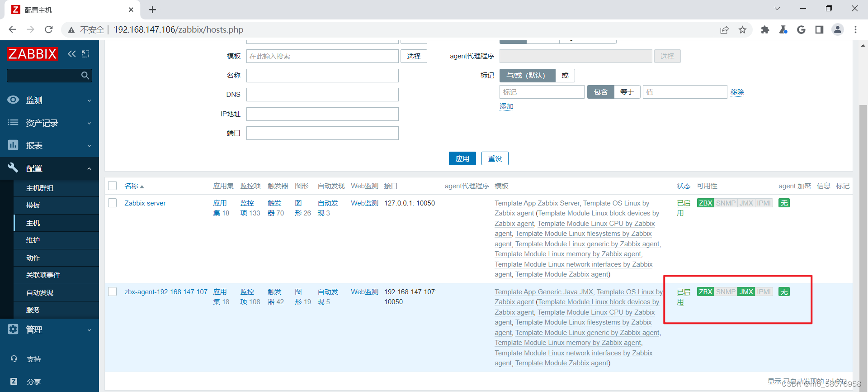Click the JMX availability badge for zbx-agent-192.168.147.107
868x392 pixels.
[x=746, y=292]
